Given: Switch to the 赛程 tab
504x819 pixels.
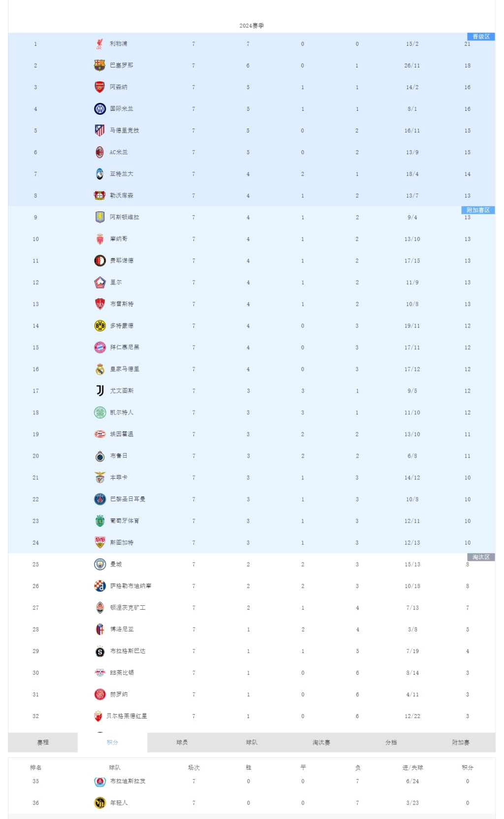Looking at the screenshot, I should tap(43, 742).
